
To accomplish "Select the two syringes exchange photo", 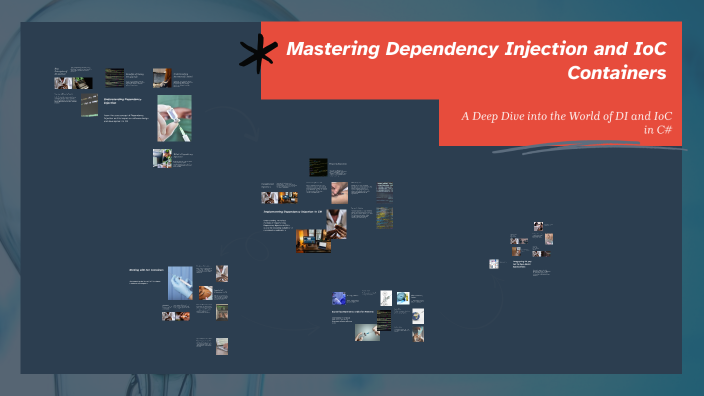I will pyautogui.click(x=367, y=333).
